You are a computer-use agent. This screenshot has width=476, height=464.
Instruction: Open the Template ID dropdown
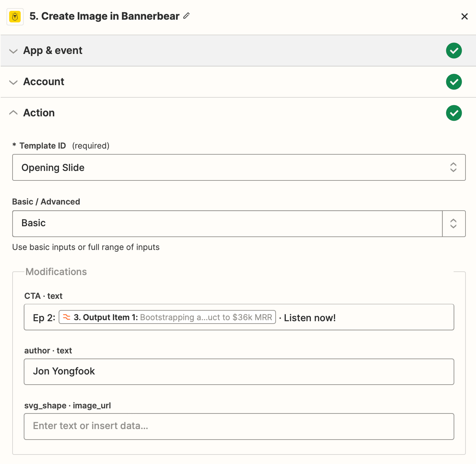(x=237, y=168)
